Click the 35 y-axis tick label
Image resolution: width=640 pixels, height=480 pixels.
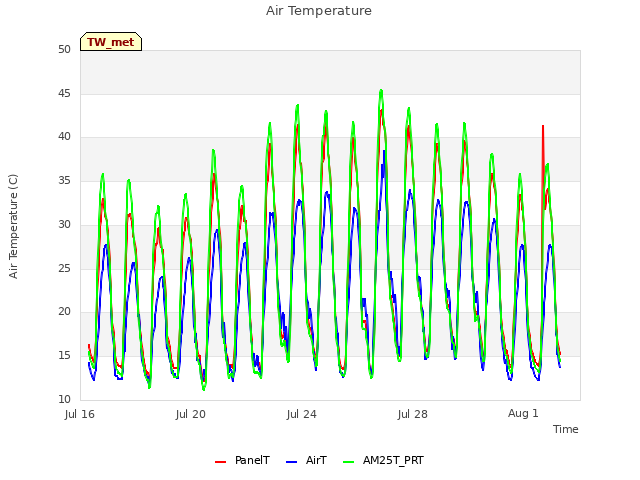pos(64,180)
